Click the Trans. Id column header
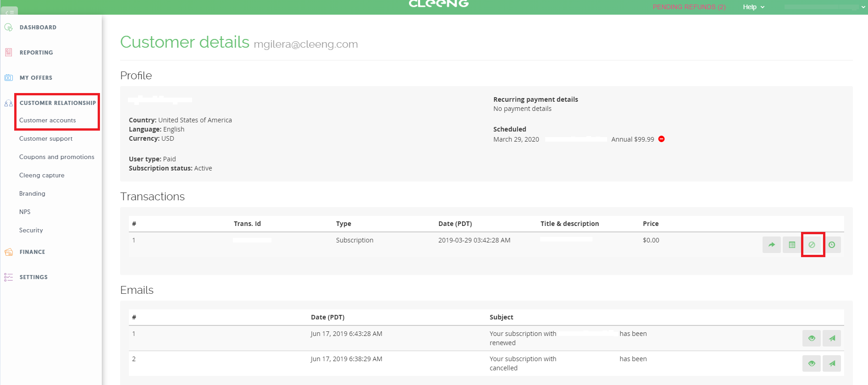This screenshot has height=385, width=868. point(247,224)
